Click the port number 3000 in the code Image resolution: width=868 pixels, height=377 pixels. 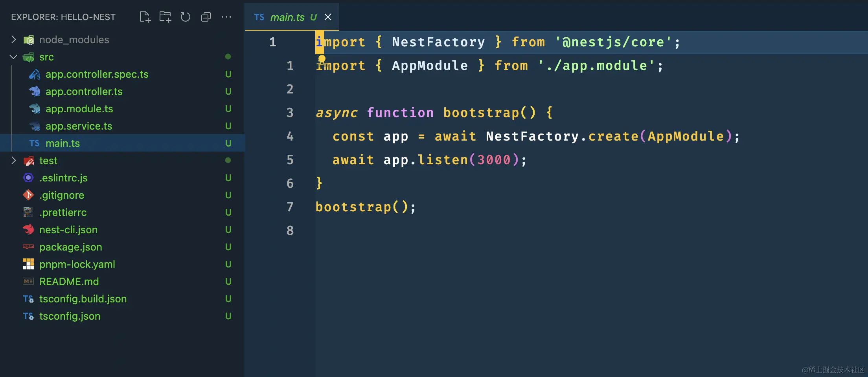(x=494, y=160)
